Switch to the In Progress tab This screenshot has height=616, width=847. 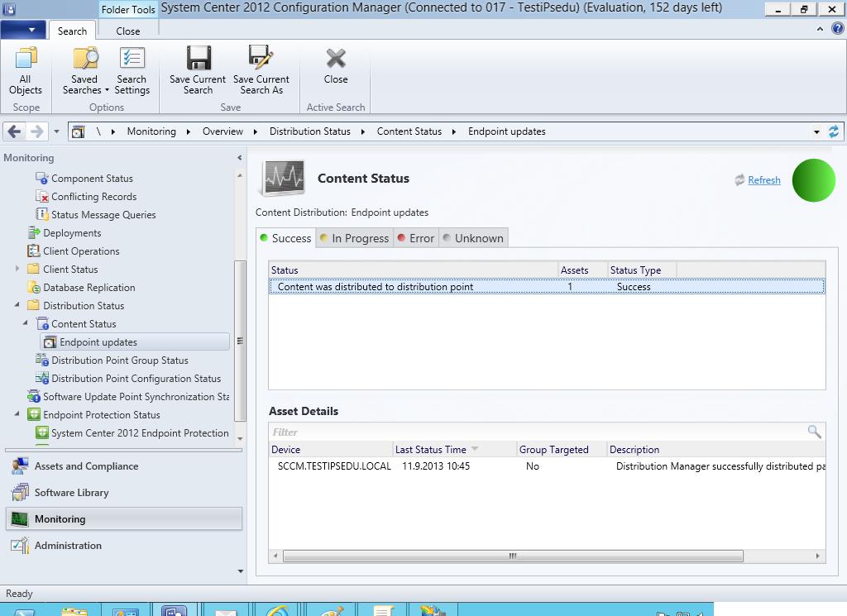354,238
